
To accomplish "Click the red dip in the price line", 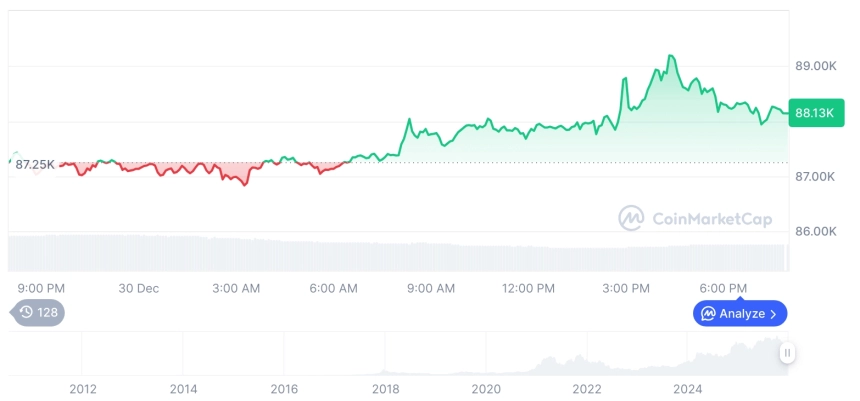I will (x=245, y=184).
